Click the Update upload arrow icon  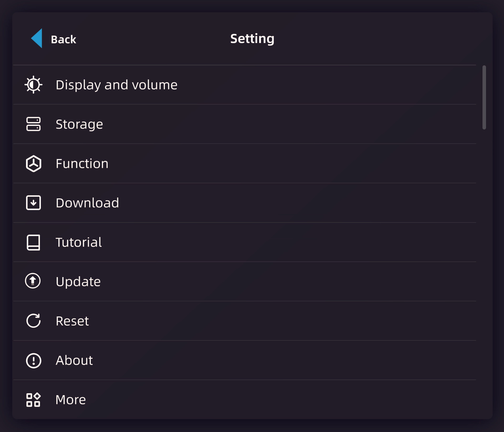point(33,281)
